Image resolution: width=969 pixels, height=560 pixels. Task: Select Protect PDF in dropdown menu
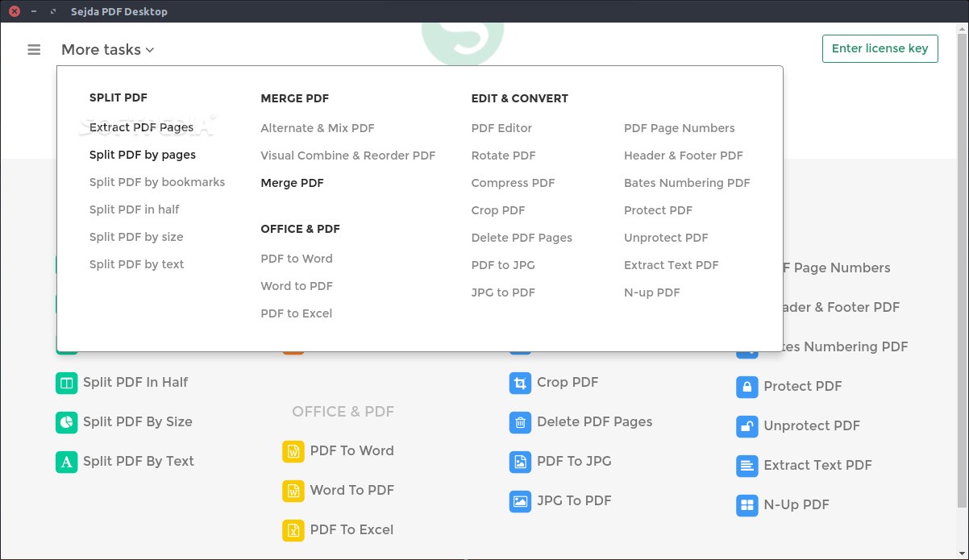tap(658, 210)
